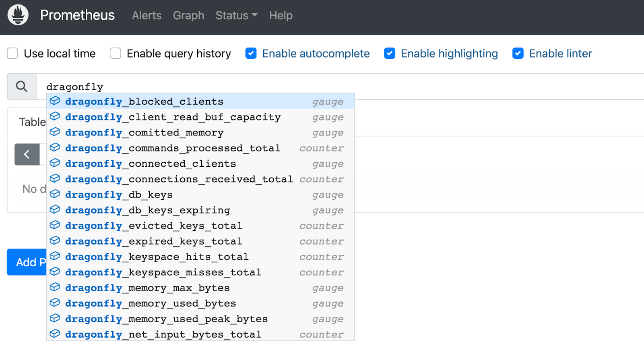Click cube icon beside dragonfly_client_read_buf_capacity
This screenshot has height=361, width=644.
click(55, 116)
